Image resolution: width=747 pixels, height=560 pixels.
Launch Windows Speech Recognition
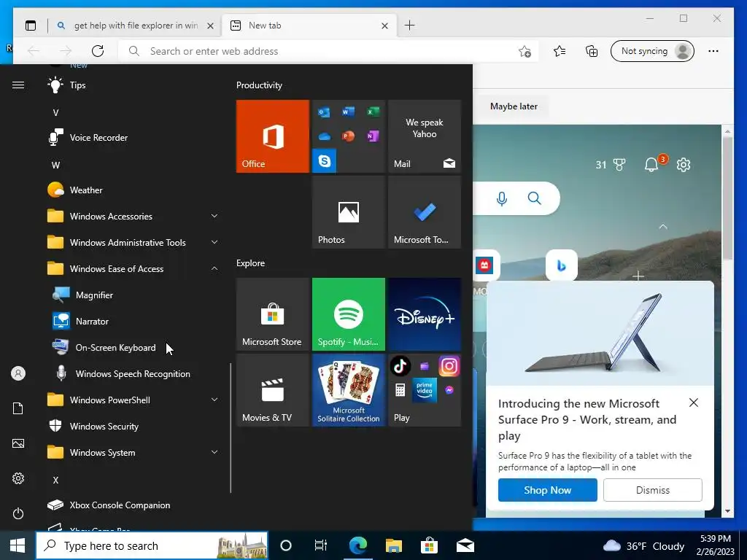[133, 374]
